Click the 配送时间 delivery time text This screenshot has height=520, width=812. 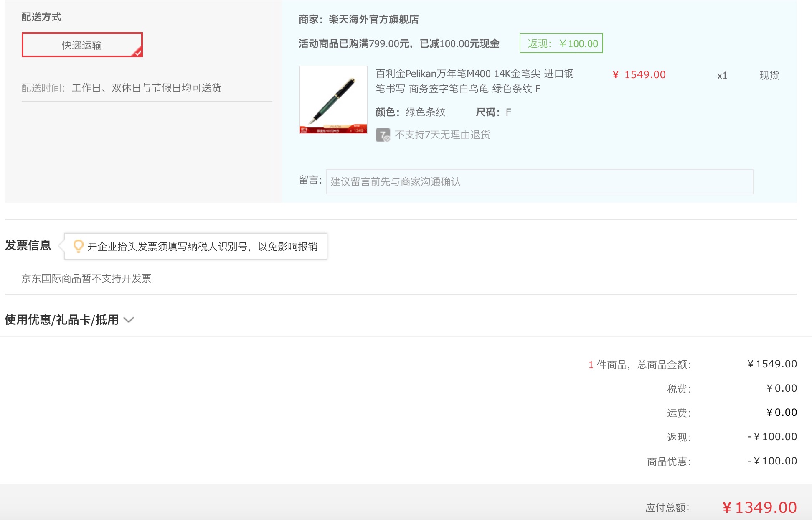pos(122,88)
